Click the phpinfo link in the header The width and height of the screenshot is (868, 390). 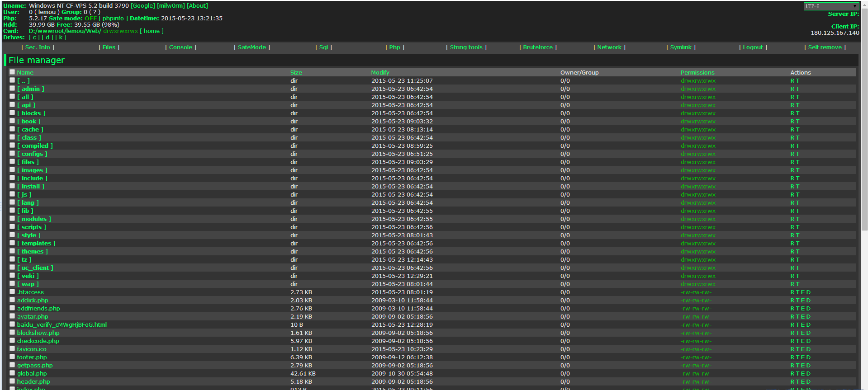pyautogui.click(x=113, y=19)
